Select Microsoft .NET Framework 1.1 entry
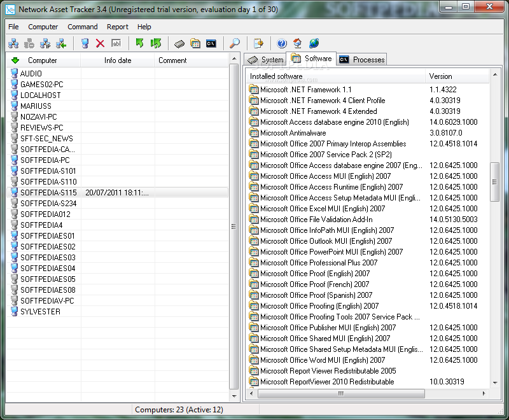This screenshot has height=420, width=509. pyautogui.click(x=306, y=89)
